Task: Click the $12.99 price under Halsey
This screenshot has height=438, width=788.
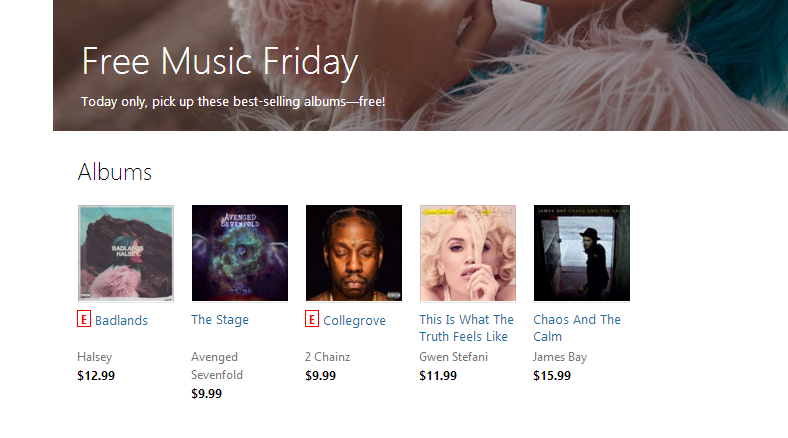Action: click(96, 376)
